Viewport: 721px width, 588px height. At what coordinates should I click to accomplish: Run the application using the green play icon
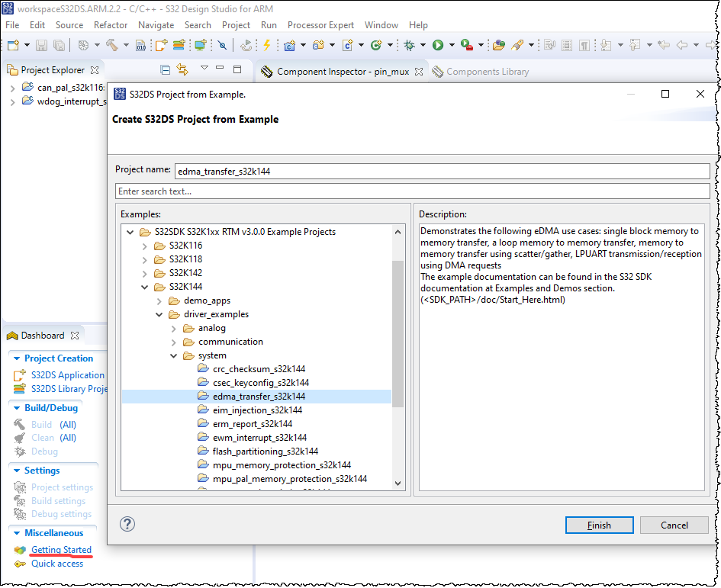click(437, 45)
